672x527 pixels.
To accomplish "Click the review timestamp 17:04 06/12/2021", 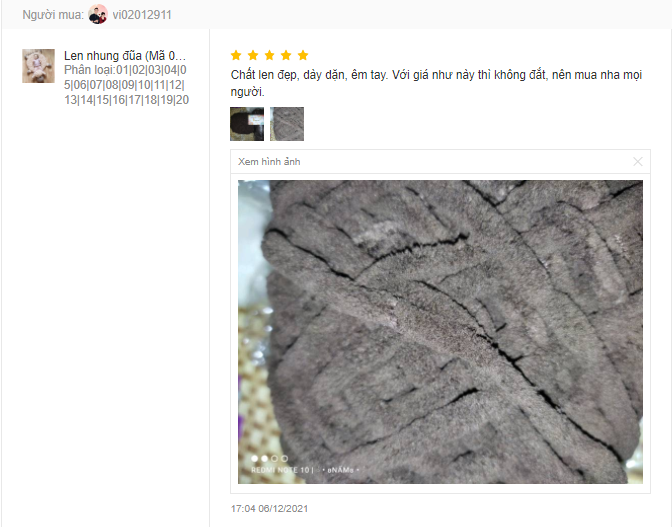I will (269, 509).
